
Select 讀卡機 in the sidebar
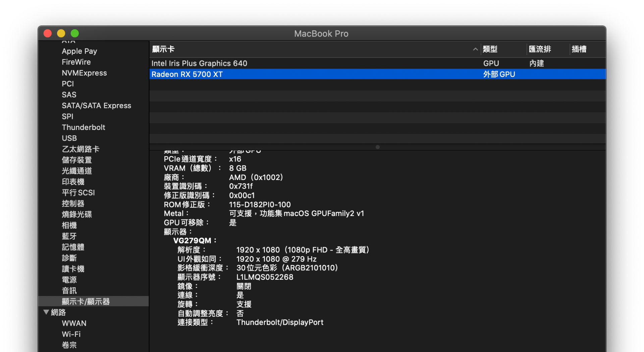pyautogui.click(x=73, y=269)
